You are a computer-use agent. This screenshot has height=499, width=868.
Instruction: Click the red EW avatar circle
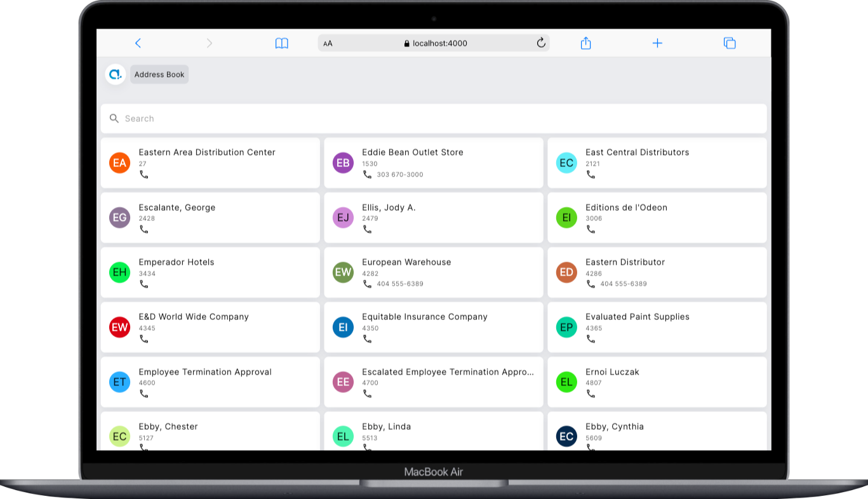(x=119, y=328)
